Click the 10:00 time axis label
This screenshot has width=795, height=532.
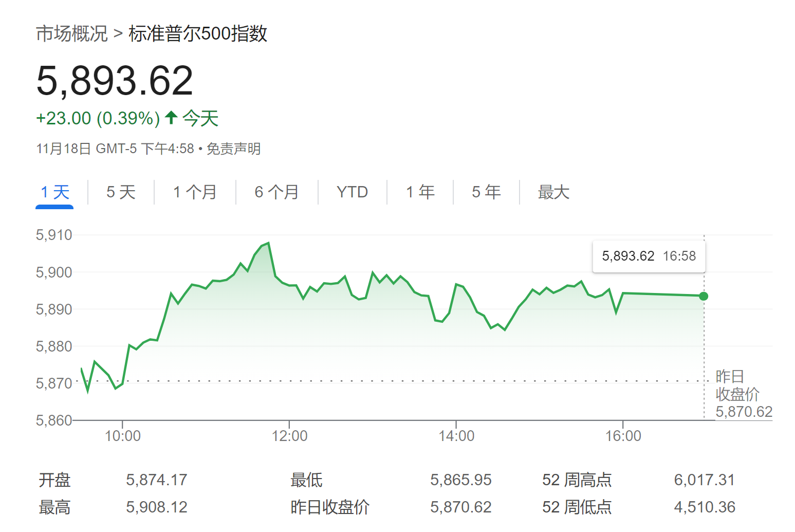click(x=122, y=436)
